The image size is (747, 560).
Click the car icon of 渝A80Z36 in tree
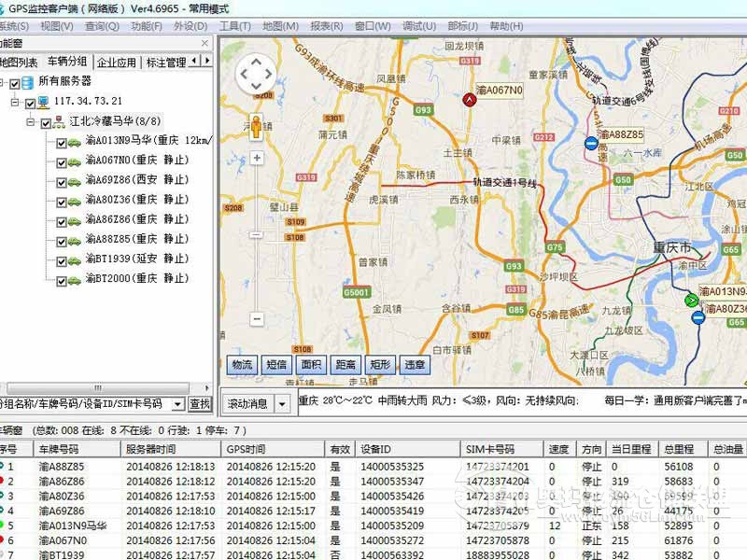[75, 202]
